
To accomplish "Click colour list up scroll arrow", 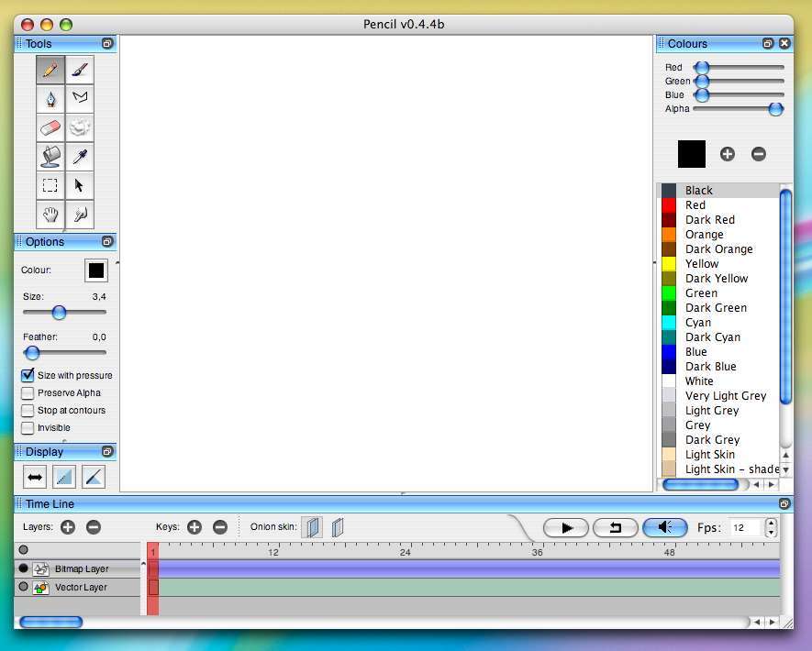I will [786, 456].
